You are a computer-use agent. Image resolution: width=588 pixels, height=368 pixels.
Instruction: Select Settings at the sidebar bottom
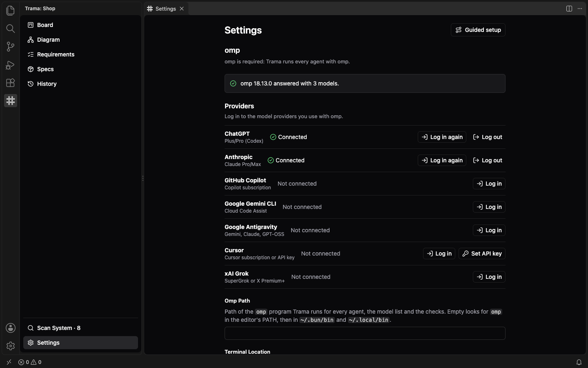[80, 343]
